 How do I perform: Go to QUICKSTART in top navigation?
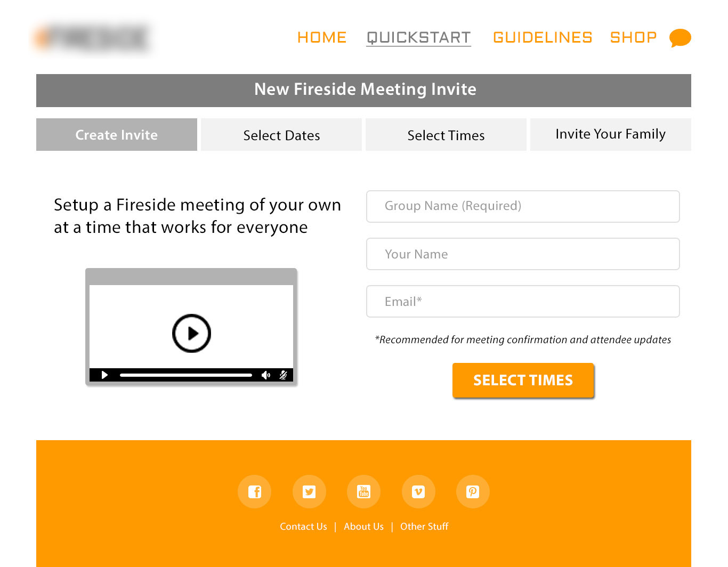418,37
